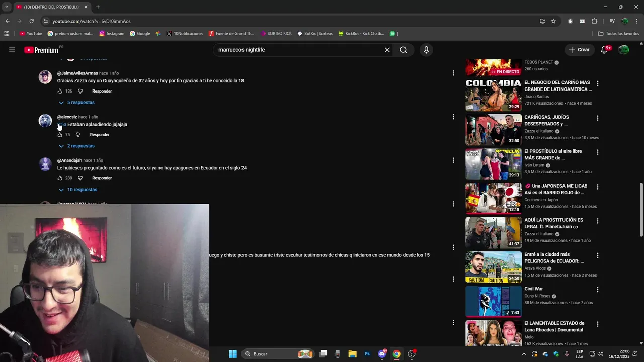Dislike the comment by @JaimeAvilesArmas

[x=80, y=91]
